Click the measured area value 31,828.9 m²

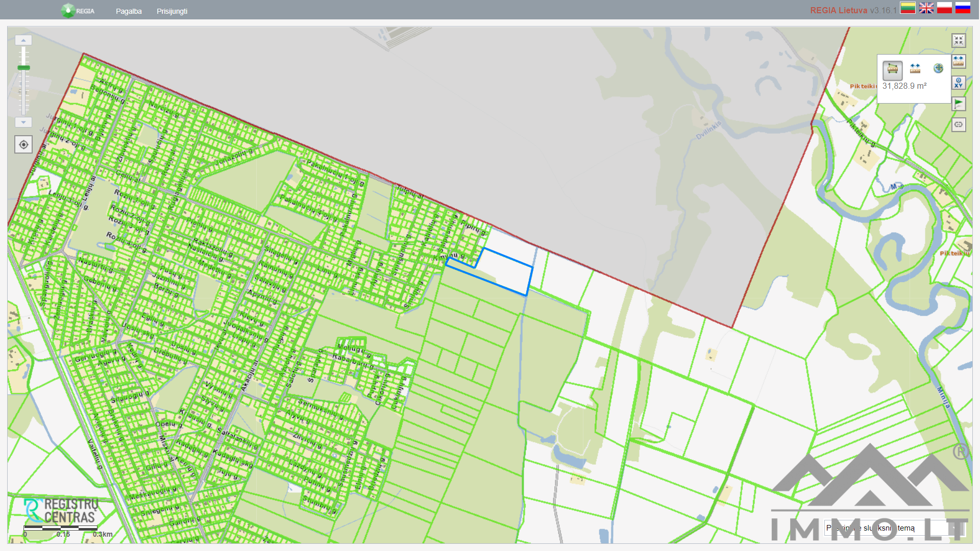tap(904, 86)
